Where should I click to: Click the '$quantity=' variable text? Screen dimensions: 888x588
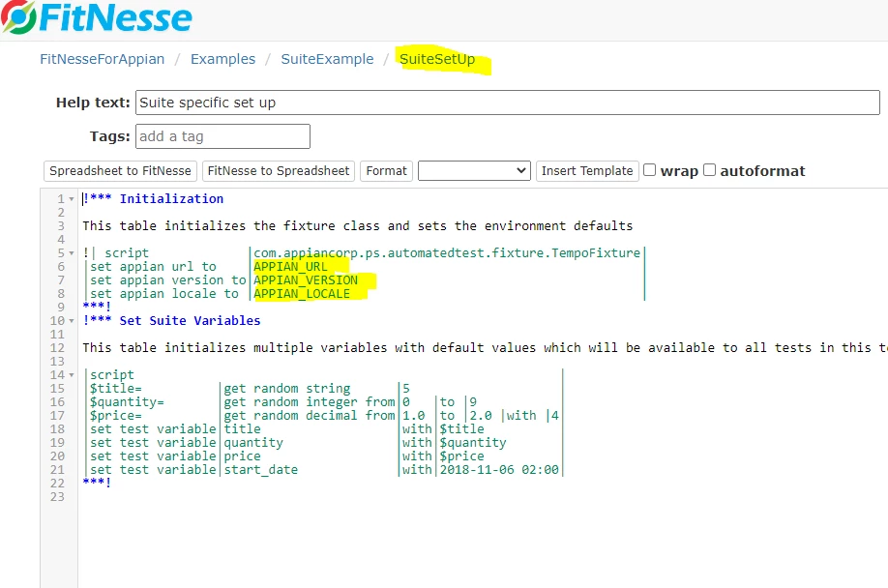[x=127, y=401]
